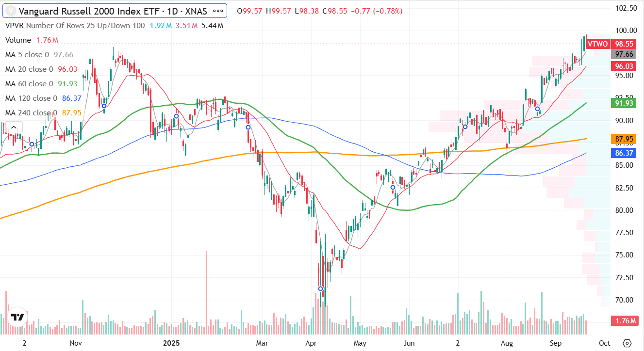This screenshot has width=644, height=351.
Task: Select the Volume indicator legend label
Action: [18, 40]
